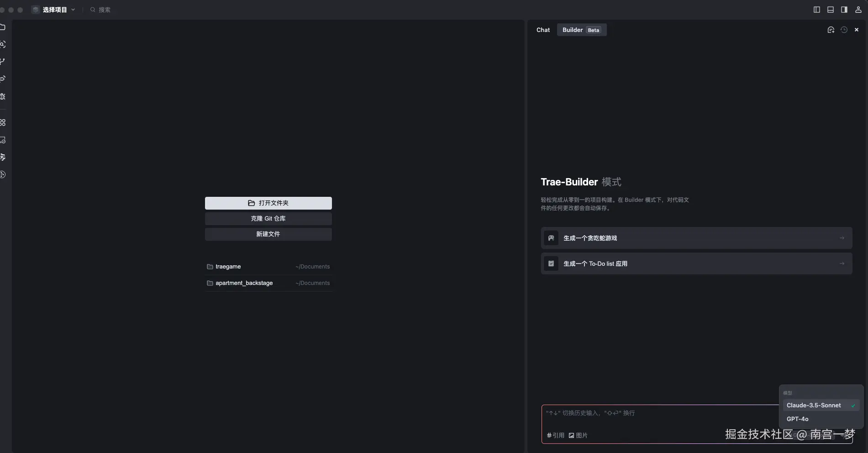Toggle the left sidebar layout

coord(817,10)
